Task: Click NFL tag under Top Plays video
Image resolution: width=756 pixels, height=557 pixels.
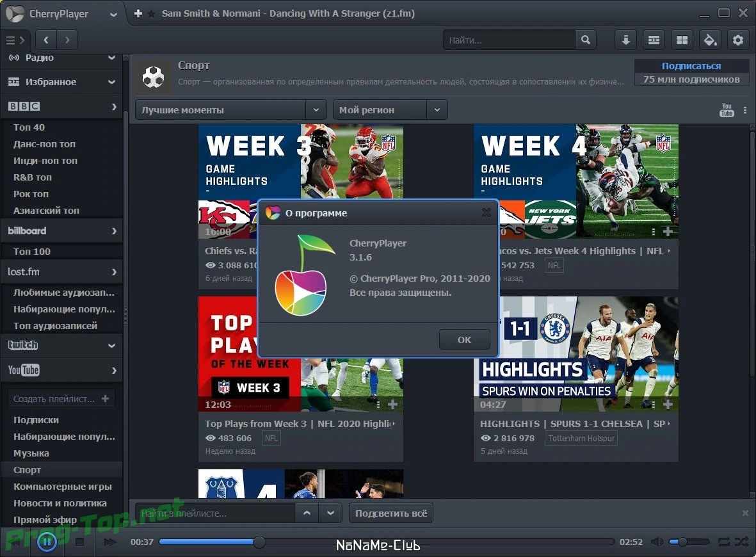Action: (x=271, y=439)
